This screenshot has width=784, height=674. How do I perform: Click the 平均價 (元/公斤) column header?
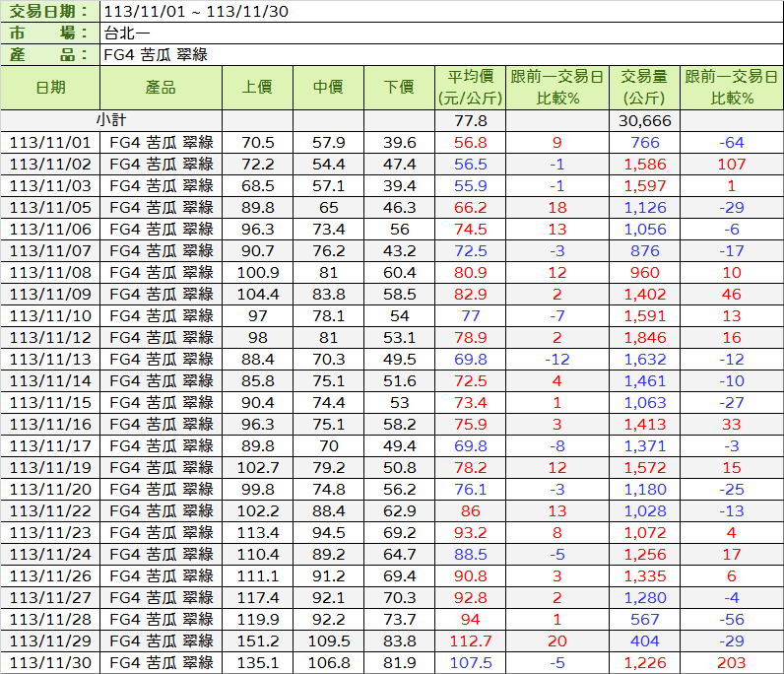click(471, 87)
